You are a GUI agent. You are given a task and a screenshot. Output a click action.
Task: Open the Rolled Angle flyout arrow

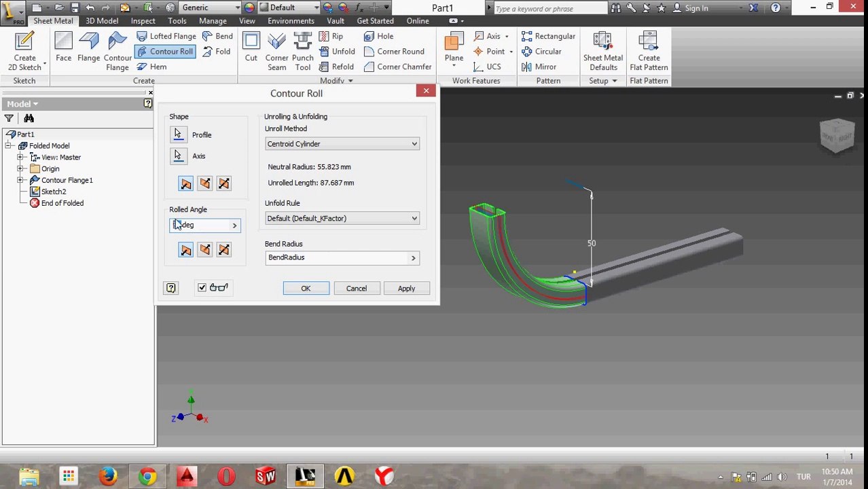234,225
